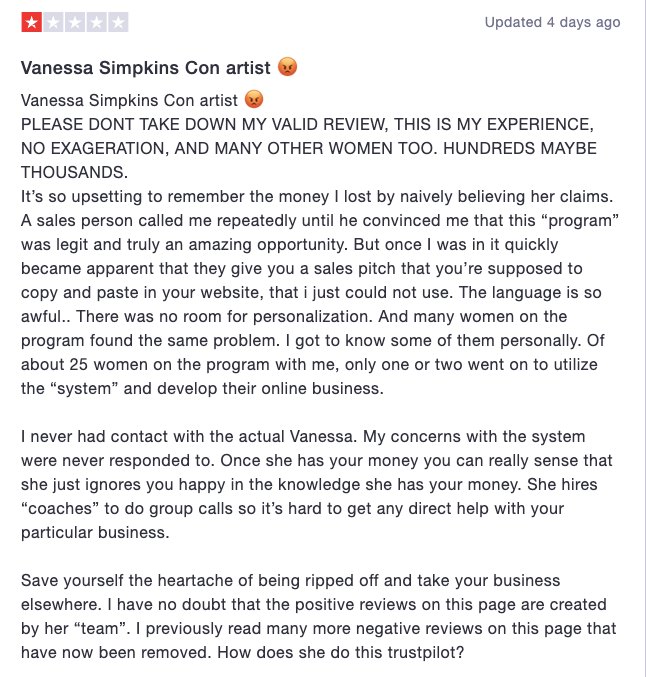Click the line starting "I never had contact"
This screenshot has width=646, height=677.
pyautogui.click(x=317, y=437)
